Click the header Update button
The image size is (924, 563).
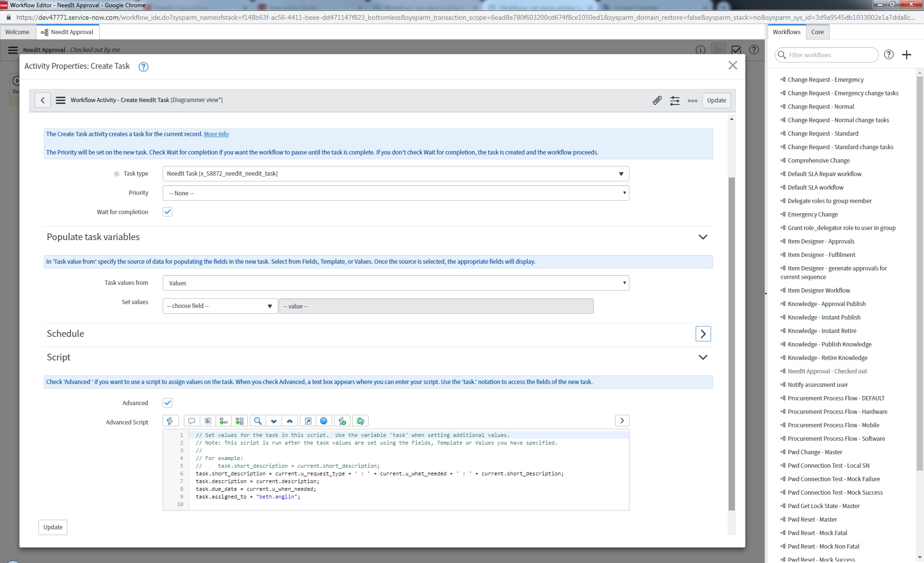pos(717,100)
